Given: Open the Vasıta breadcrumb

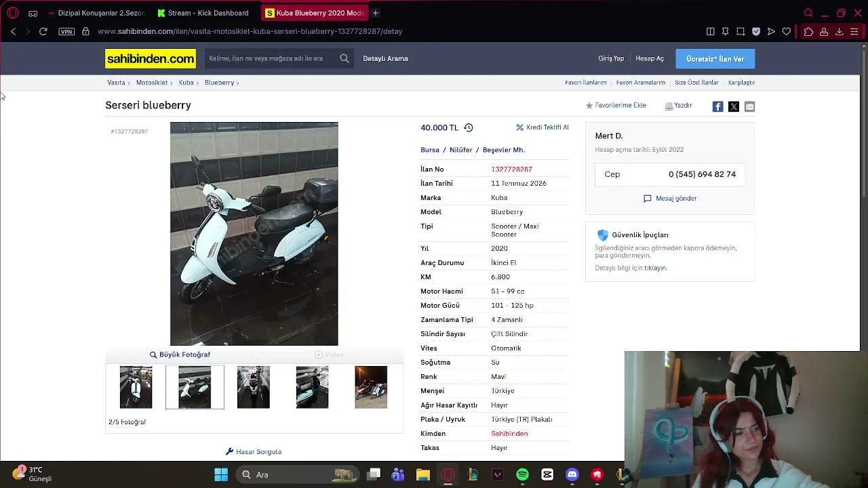Looking at the screenshot, I should click(116, 83).
